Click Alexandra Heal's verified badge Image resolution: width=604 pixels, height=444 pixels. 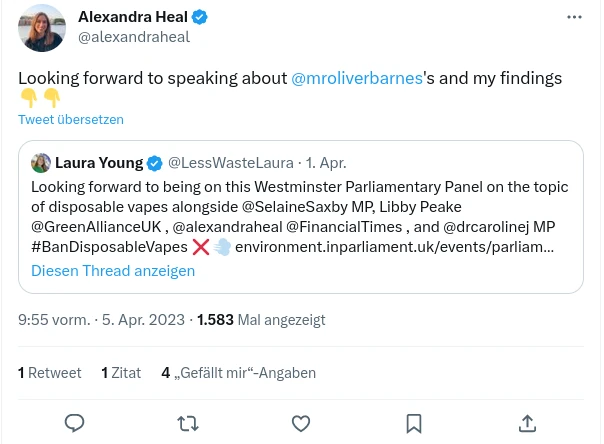[200, 17]
